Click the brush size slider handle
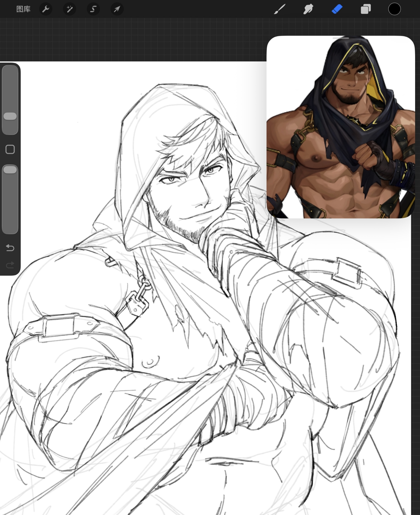This screenshot has height=515, width=420. tap(10, 116)
